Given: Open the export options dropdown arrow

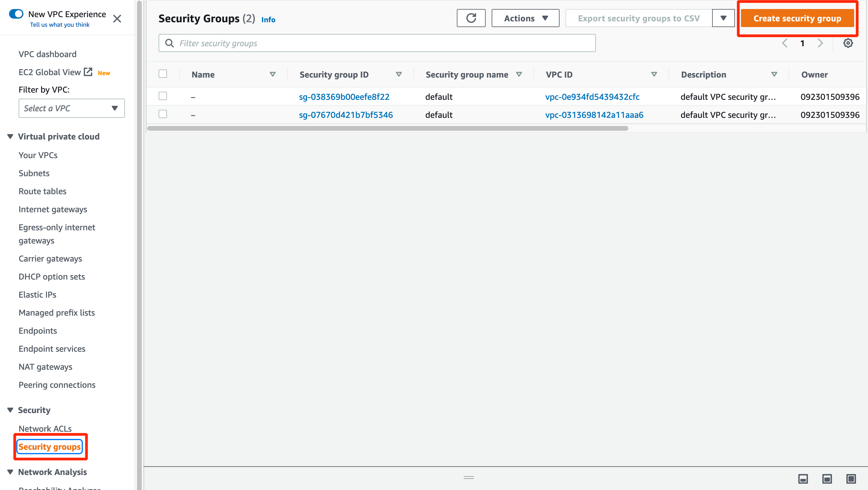Looking at the screenshot, I should click(x=723, y=18).
